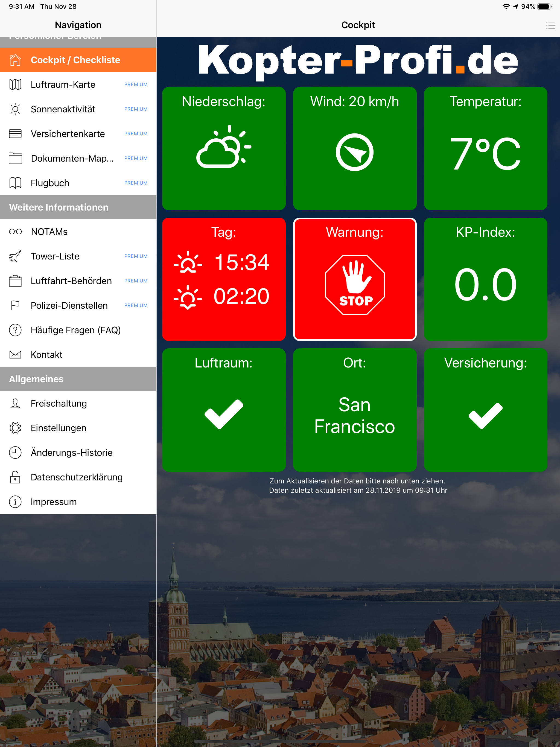Tap the briefcase icon for Luftfahrt-Behörden
The height and width of the screenshot is (747, 560).
[15, 281]
